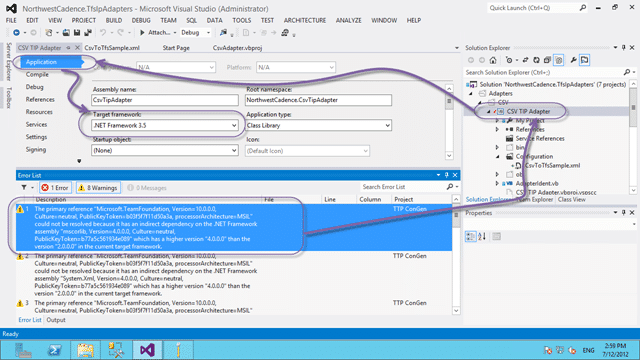Image resolution: width=640 pixels, height=360 pixels.
Task: Switch to the CsvAdapter.vbproj tab
Action: pyautogui.click(x=237, y=48)
